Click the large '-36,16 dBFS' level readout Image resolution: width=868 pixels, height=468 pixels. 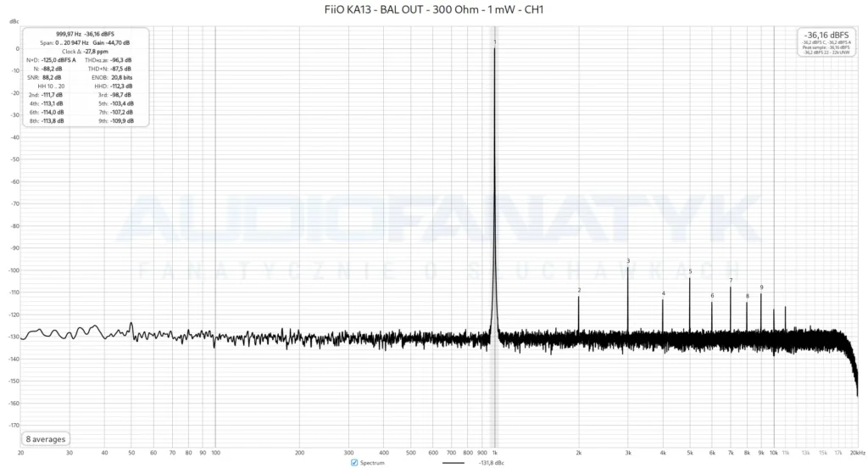[x=827, y=35]
